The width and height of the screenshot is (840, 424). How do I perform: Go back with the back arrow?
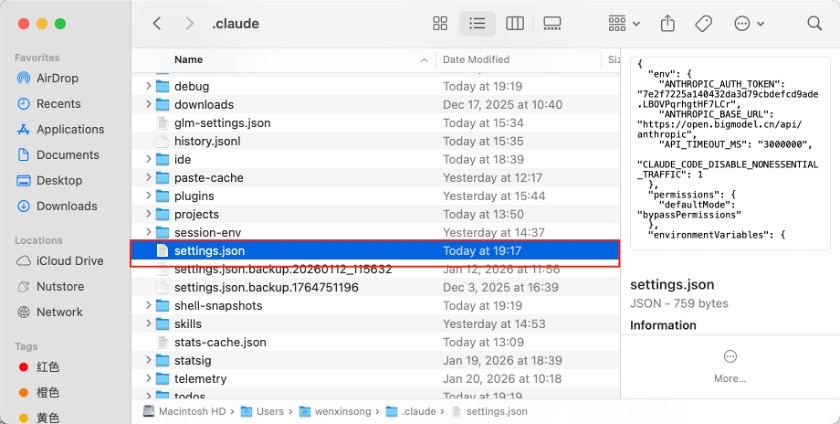coord(156,23)
